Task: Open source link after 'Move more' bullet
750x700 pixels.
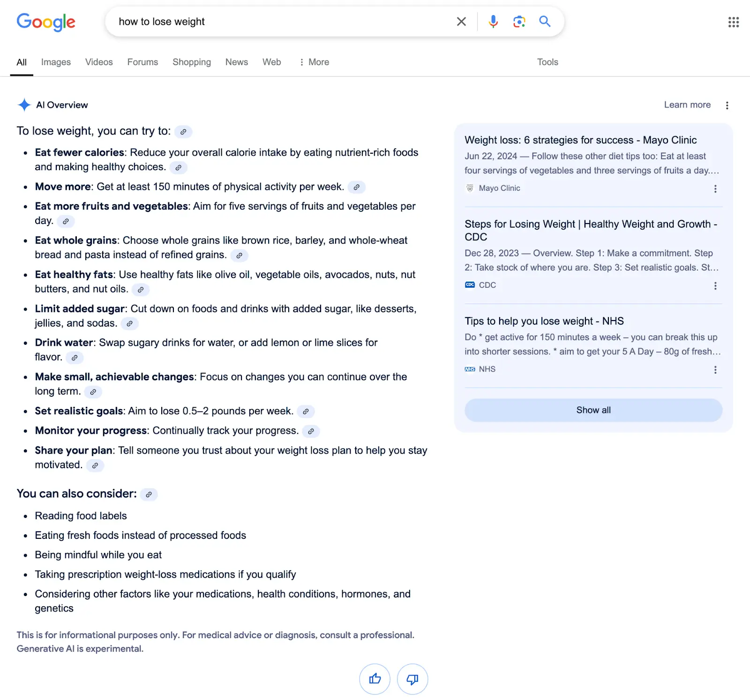Action: click(357, 187)
